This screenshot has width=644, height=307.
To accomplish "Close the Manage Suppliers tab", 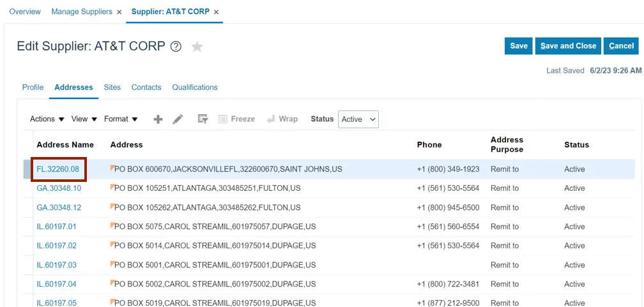I will pos(119,12).
